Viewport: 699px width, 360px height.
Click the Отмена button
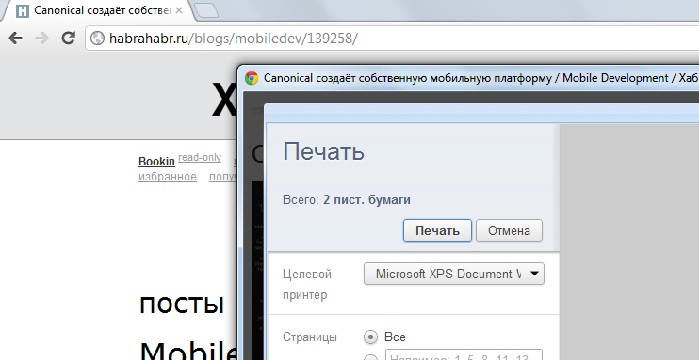509,231
